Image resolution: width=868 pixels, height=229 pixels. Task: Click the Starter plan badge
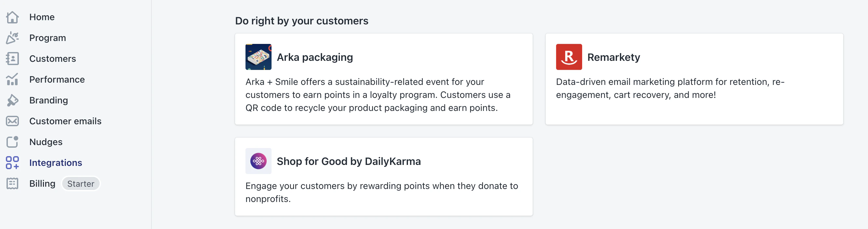coord(80,184)
